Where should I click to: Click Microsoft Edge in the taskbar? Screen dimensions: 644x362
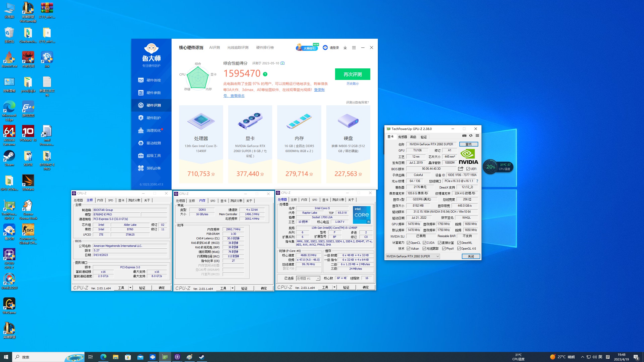click(103, 357)
